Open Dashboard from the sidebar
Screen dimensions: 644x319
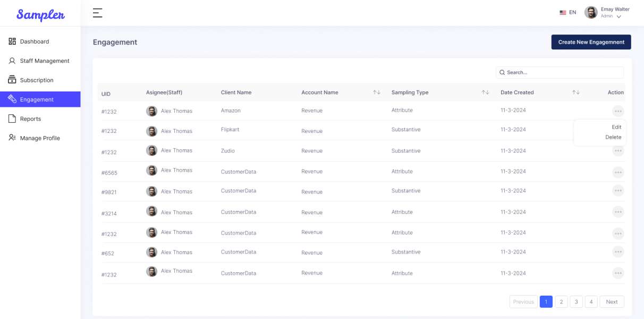click(34, 41)
